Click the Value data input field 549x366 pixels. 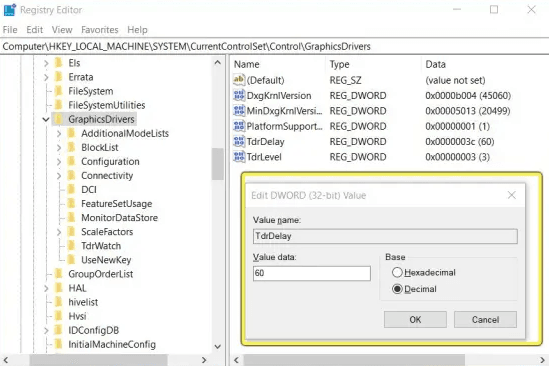312,273
